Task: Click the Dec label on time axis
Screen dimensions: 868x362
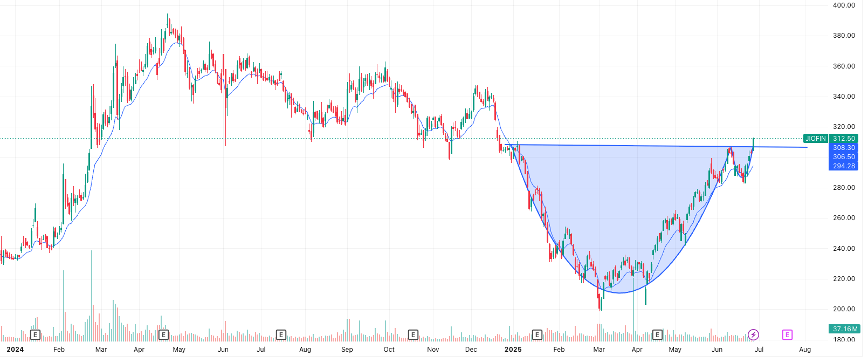Action: pyautogui.click(x=471, y=350)
